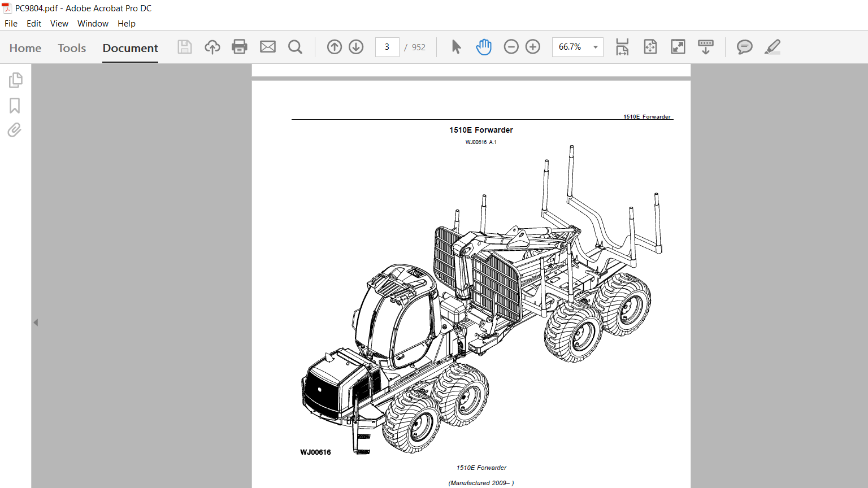Image resolution: width=868 pixels, height=488 pixels.
Task: Enter full screen mode icon
Action: [678, 47]
